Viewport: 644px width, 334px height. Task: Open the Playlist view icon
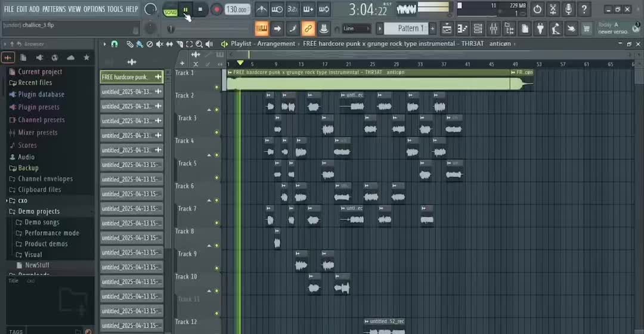click(447, 29)
